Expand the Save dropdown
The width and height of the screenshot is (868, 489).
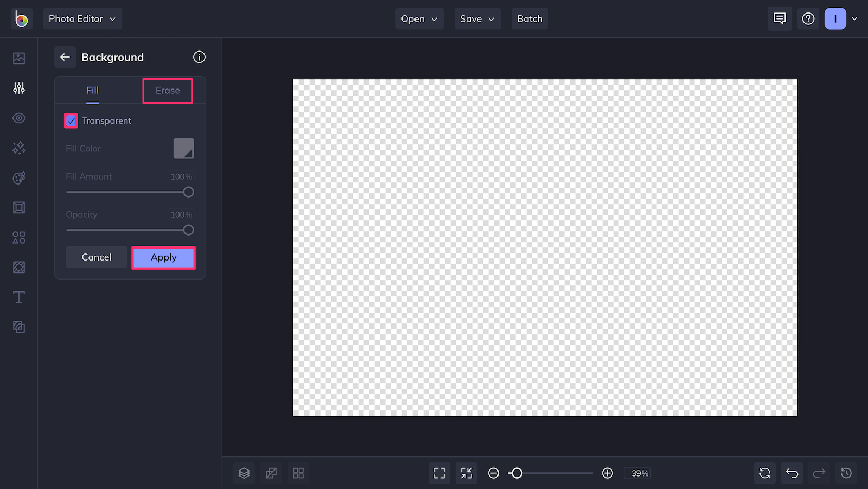477,18
